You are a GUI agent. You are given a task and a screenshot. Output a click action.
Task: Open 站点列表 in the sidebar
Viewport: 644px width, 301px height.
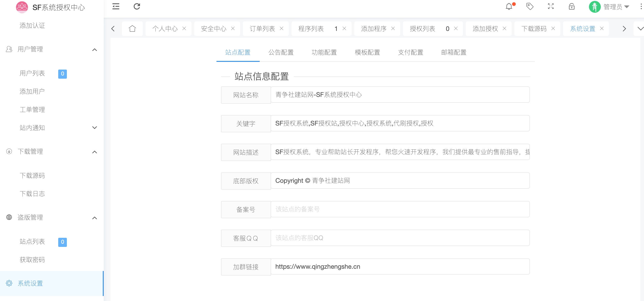[32, 241]
